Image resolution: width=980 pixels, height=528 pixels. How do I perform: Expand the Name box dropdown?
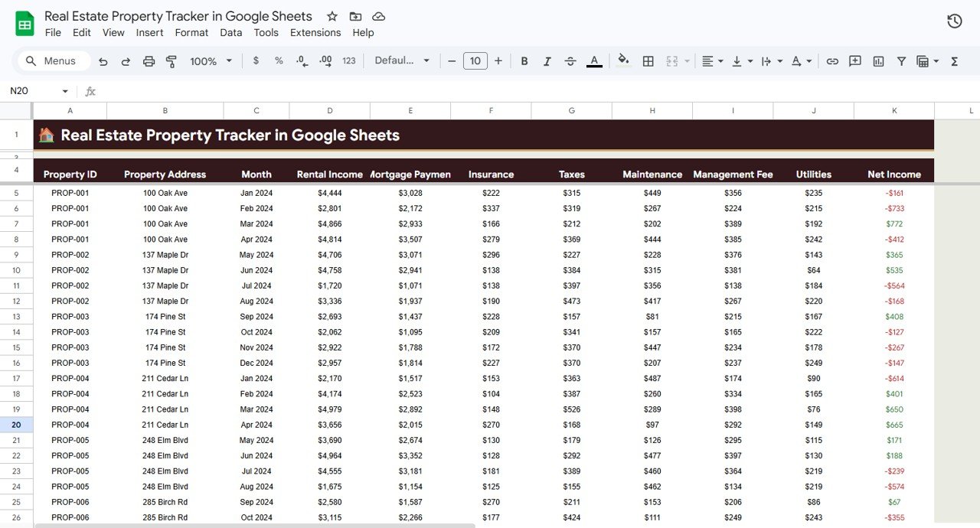tap(65, 91)
